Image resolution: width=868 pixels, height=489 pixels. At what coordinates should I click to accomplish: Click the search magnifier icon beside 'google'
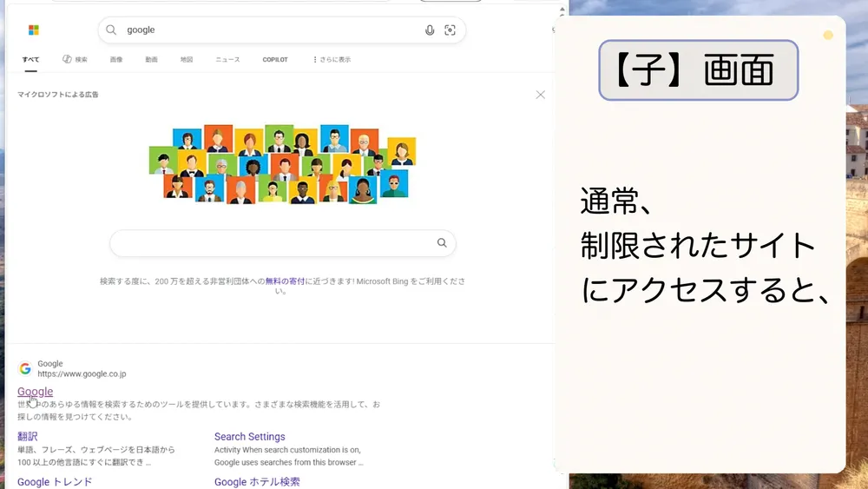click(x=111, y=30)
